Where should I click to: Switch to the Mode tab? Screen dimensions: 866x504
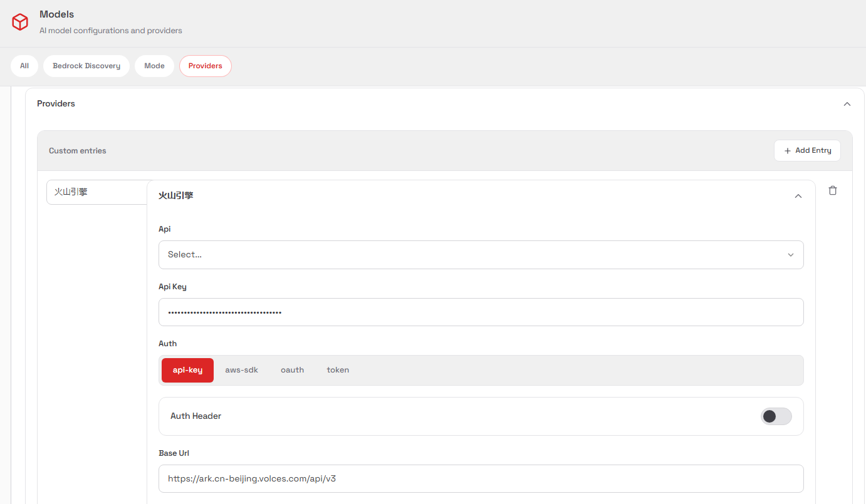click(x=154, y=66)
